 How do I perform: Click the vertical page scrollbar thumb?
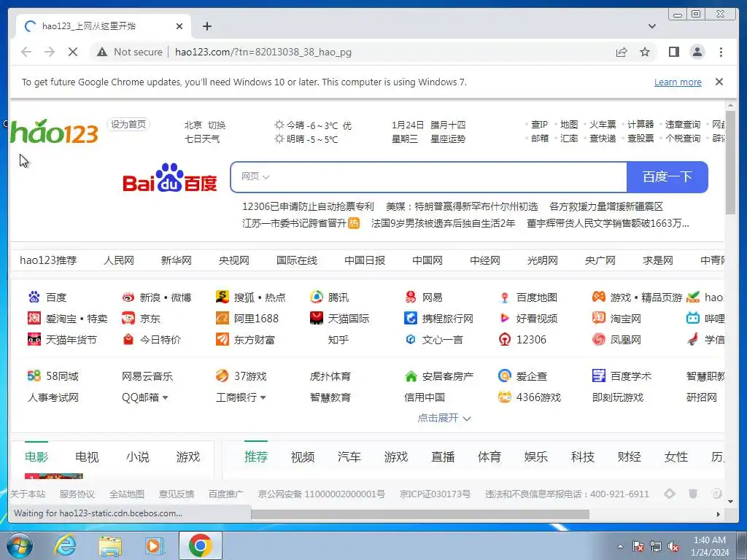730,163
